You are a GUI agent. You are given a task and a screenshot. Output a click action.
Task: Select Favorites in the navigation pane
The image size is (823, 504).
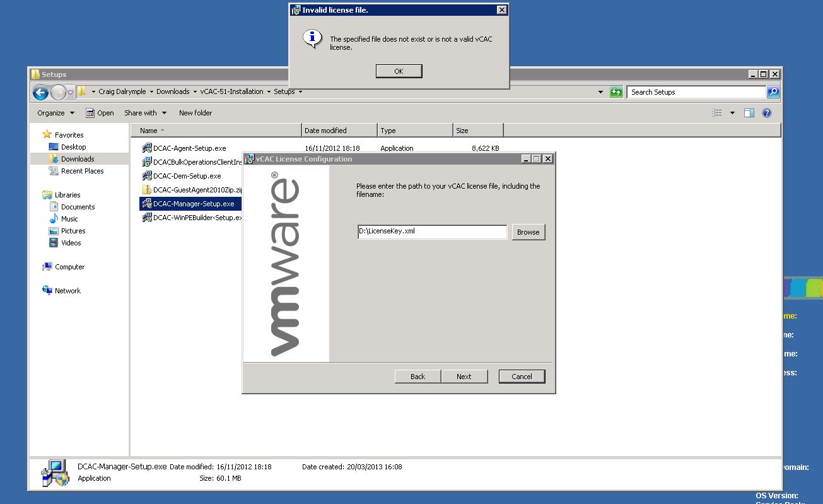coord(69,135)
